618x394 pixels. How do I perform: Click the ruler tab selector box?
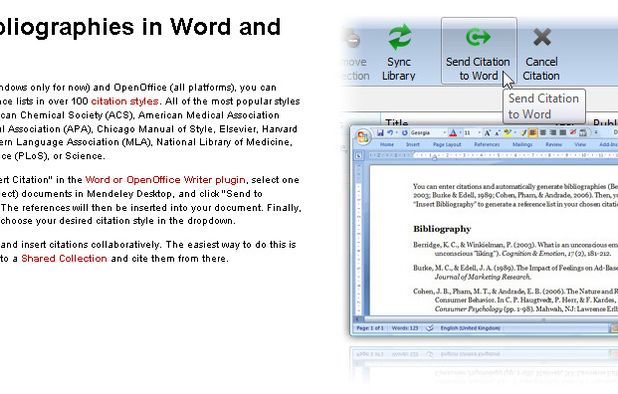[x=358, y=156]
